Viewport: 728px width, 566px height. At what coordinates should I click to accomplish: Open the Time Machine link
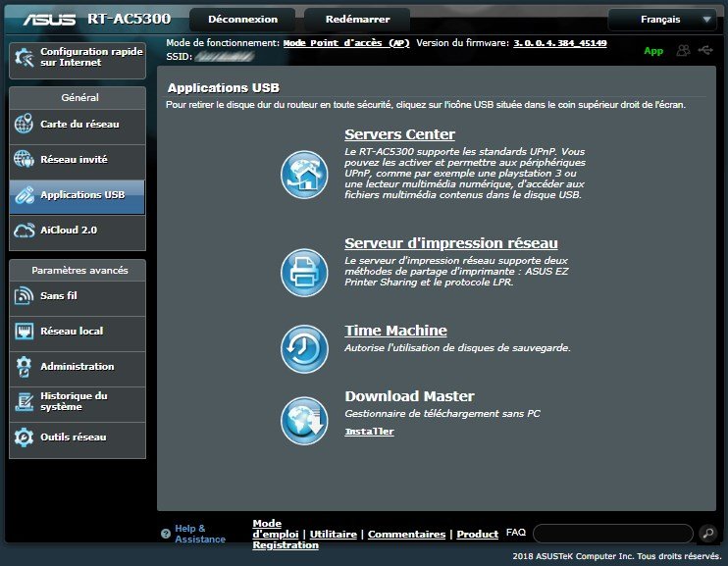(x=395, y=331)
